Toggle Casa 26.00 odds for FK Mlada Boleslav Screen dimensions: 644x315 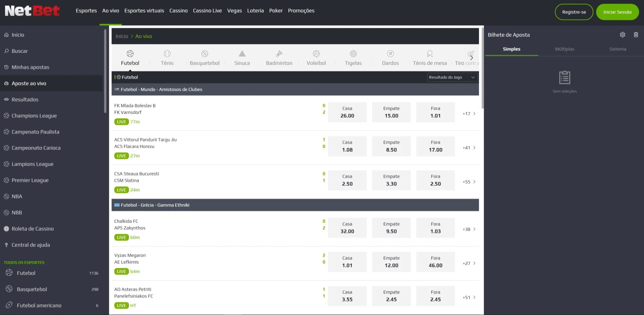[347, 112]
